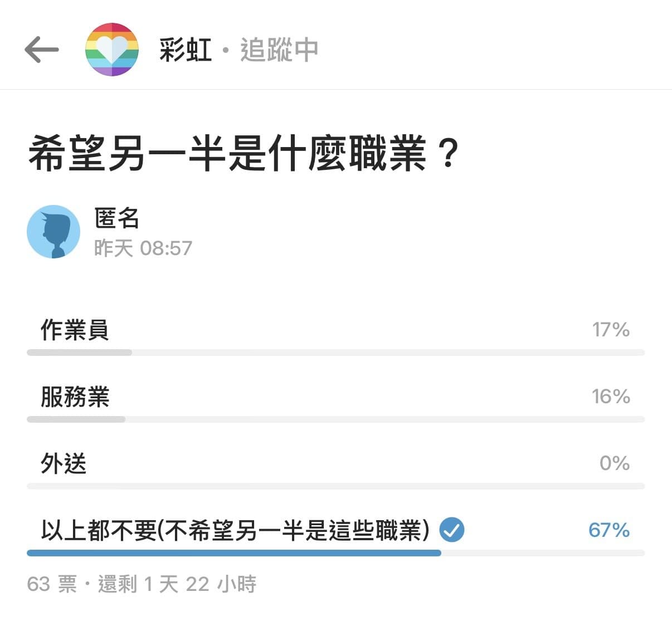
Task: Tap the back arrow icon
Action: [42, 49]
